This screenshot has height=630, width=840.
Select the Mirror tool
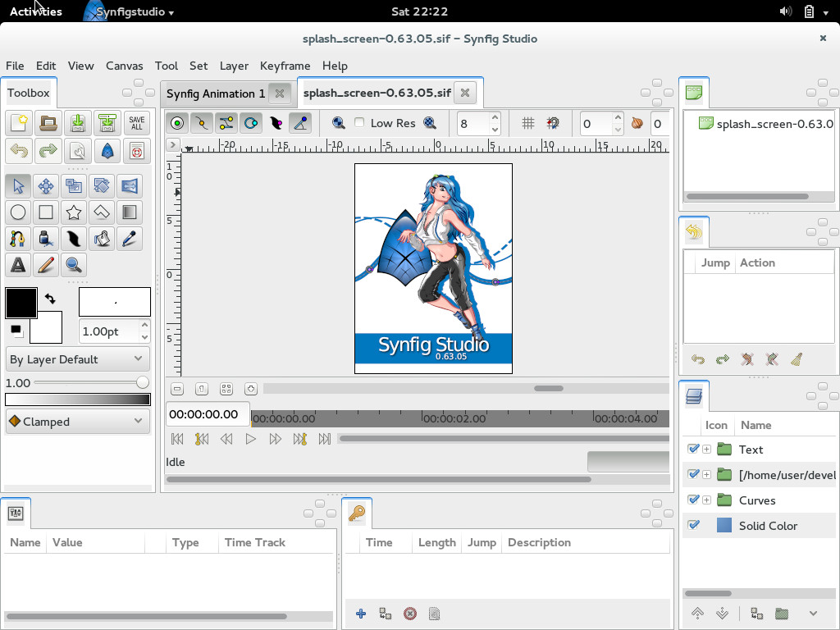(x=130, y=186)
